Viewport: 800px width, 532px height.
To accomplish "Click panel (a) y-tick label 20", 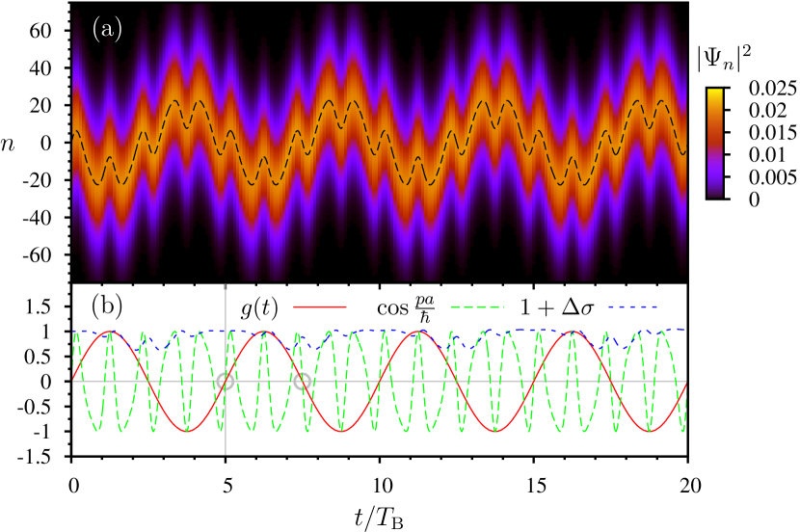I will point(40,105).
